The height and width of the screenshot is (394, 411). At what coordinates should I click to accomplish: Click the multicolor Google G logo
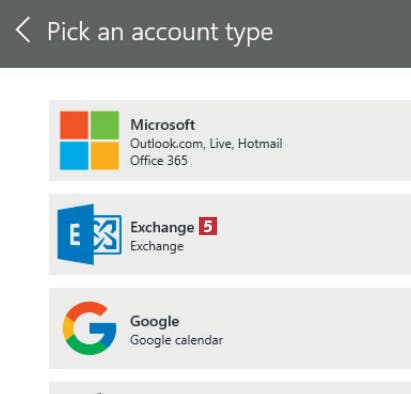[x=89, y=328]
